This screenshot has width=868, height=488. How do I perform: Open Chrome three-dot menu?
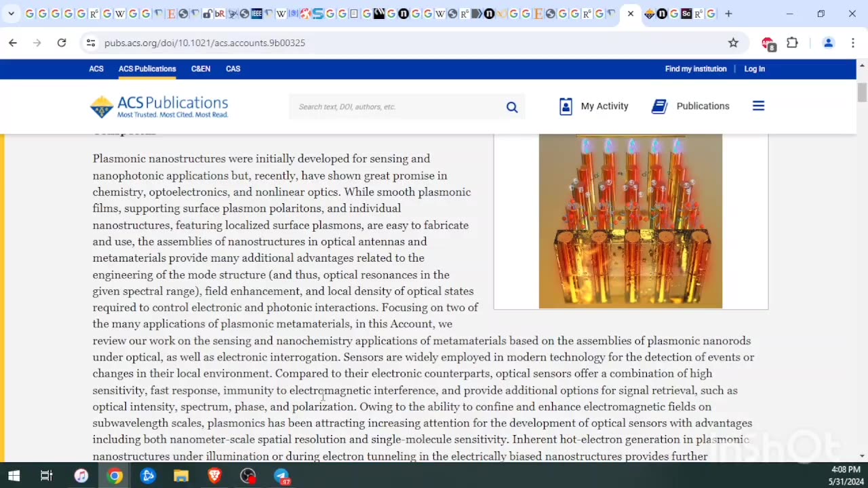[852, 43]
